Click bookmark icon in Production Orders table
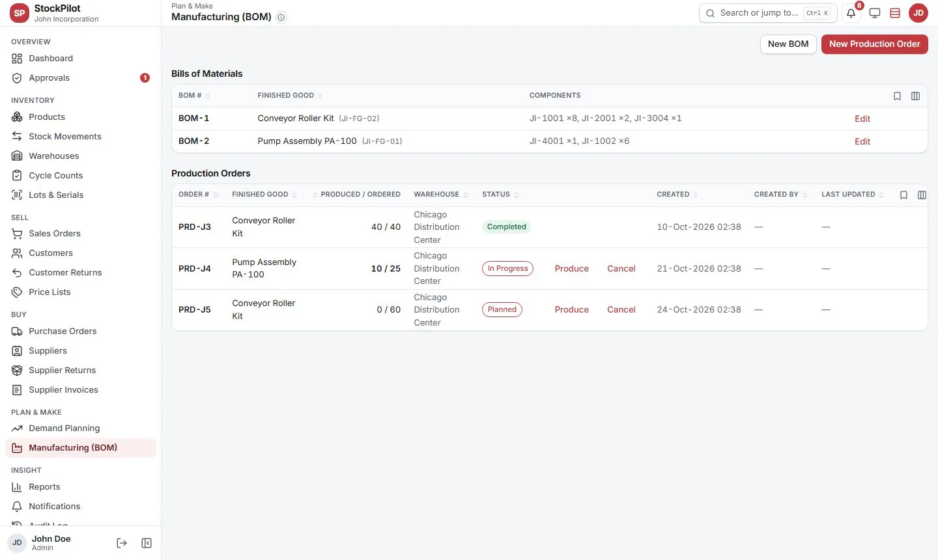The width and height of the screenshot is (938, 560). 903,195
